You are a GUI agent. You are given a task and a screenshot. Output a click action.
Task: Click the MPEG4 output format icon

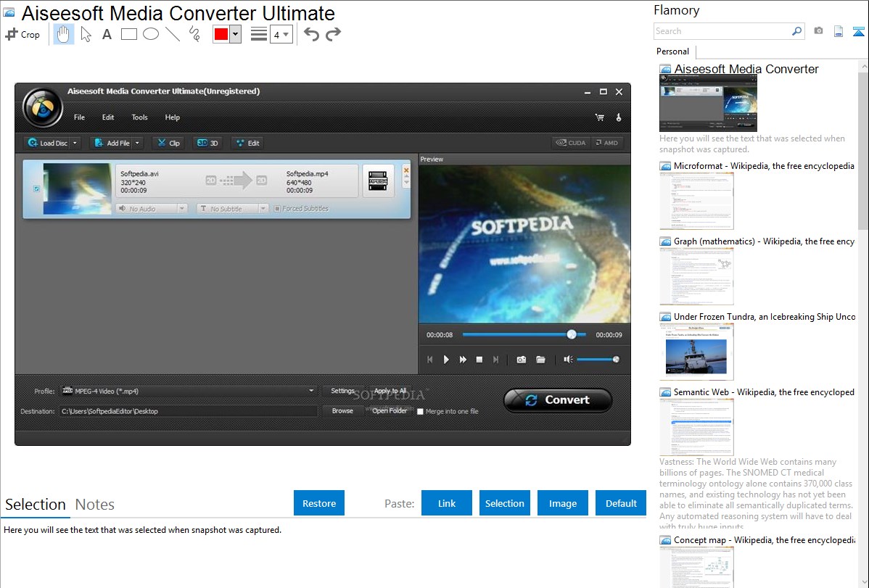(378, 181)
